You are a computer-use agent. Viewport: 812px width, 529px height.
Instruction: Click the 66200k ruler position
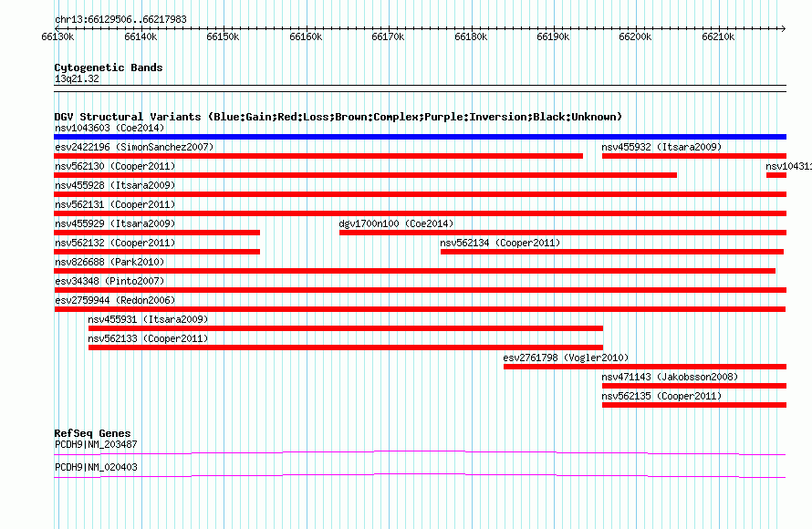tap(635, 36)
